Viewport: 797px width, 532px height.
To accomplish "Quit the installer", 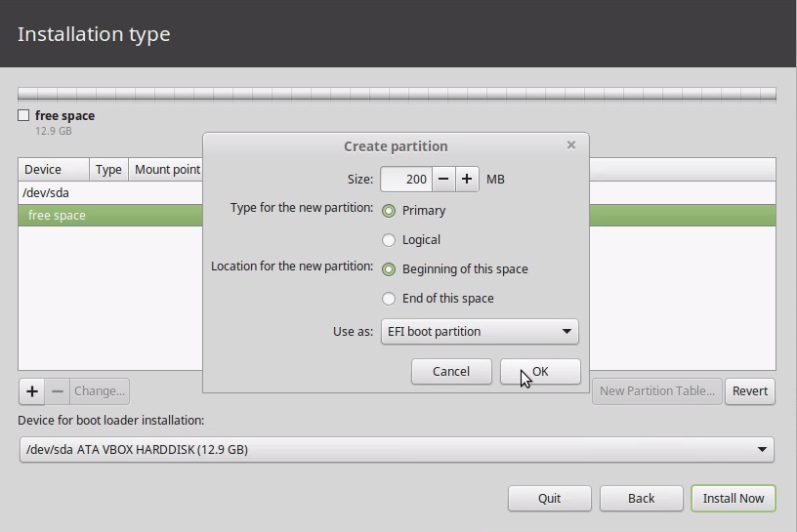I will [x=550, y=499].
